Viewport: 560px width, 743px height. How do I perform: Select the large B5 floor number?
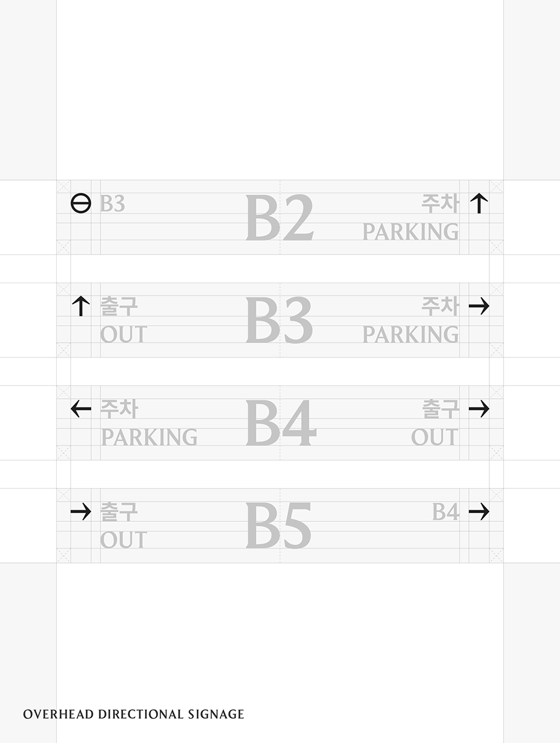tap(279, 526)
